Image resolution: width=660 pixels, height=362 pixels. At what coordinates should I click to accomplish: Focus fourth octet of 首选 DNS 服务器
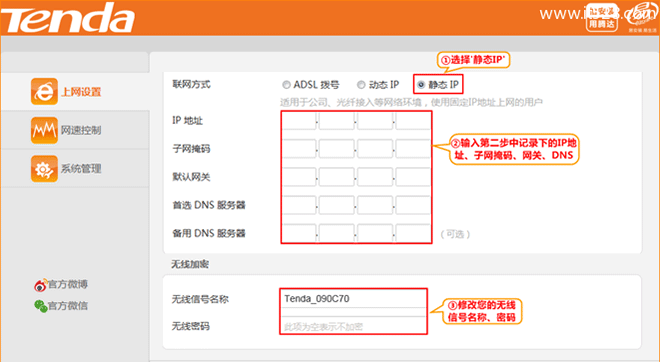point(412,205)
